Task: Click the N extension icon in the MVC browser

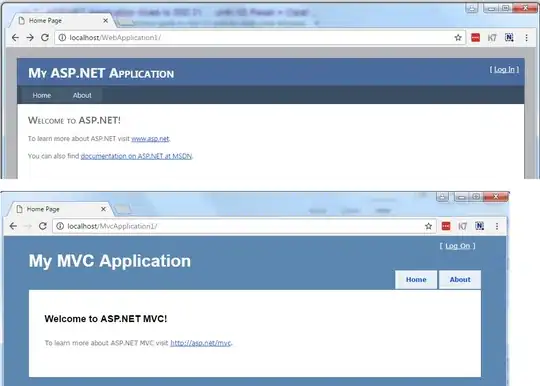Action: 479,226
